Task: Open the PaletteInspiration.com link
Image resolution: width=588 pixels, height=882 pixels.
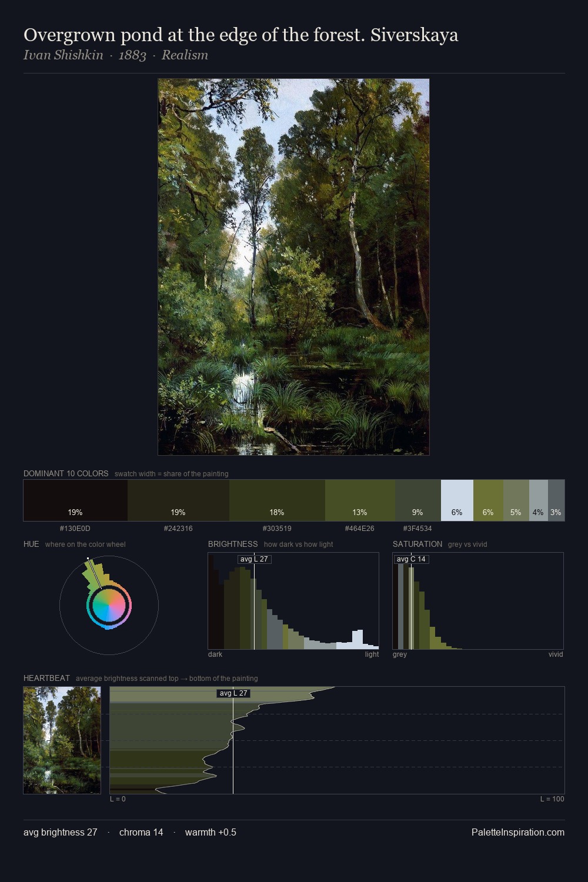Action: click(517, 832)
